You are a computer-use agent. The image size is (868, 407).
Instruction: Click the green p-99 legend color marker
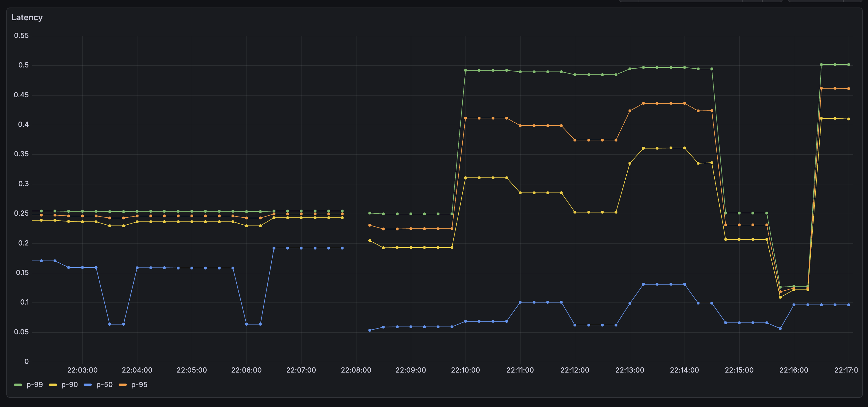pyautogui.click(x=18, y=385)
